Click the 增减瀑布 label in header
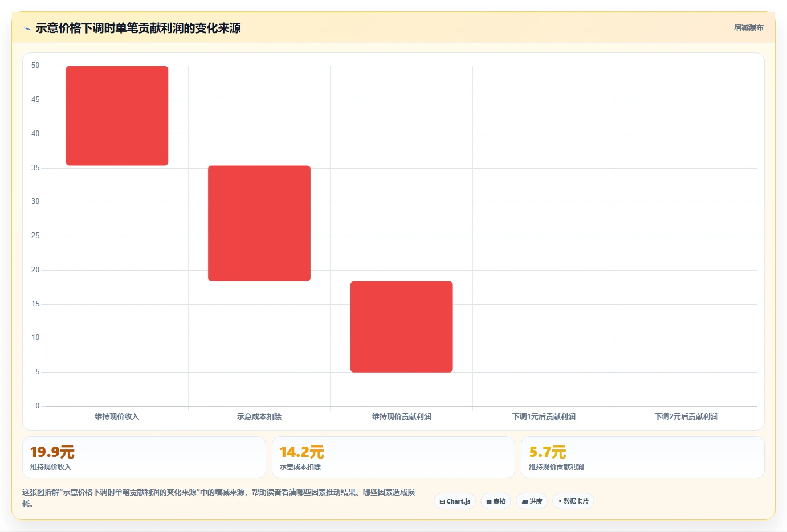 (x=748, y=27)
